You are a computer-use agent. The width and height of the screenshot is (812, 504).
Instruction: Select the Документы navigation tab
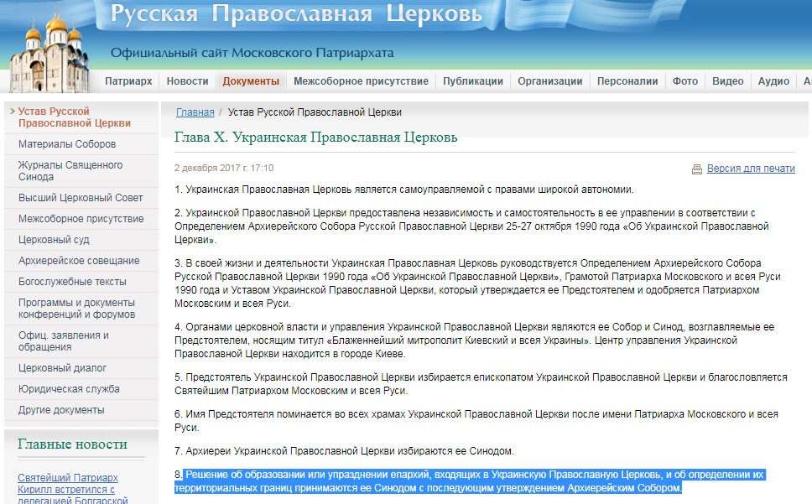coord(251,81)
